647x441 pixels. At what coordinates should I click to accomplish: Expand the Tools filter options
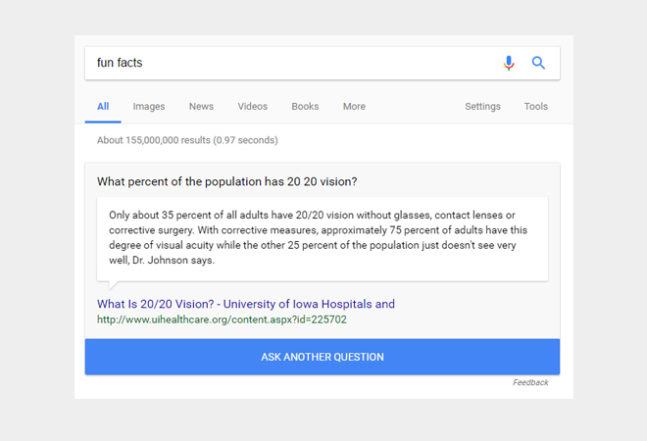tap(536, 106)
